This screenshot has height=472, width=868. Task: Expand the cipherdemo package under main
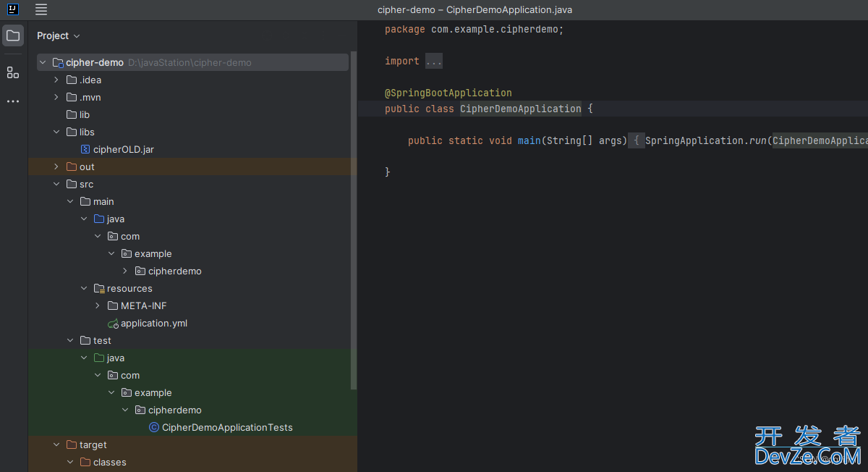tap(125, 271)
